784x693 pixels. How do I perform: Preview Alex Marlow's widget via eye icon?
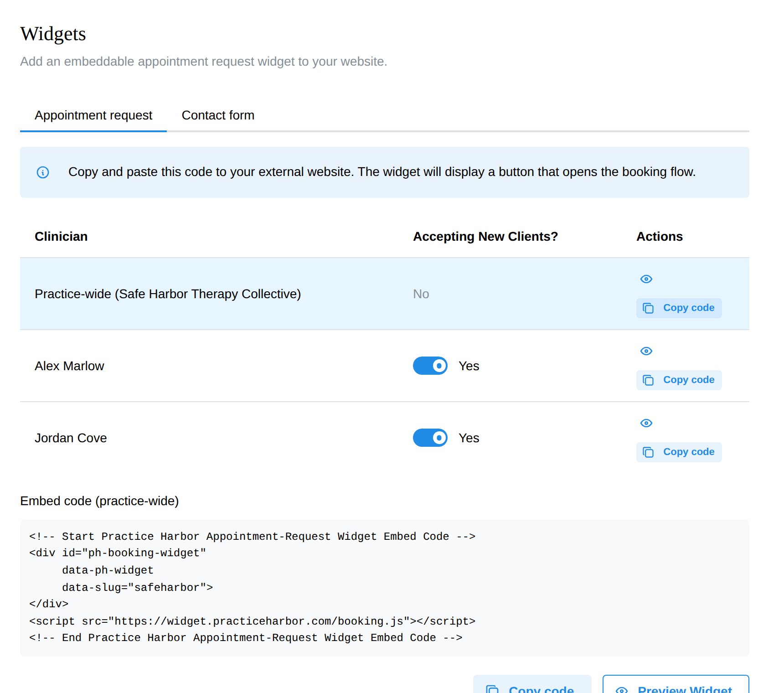point(646,351)
